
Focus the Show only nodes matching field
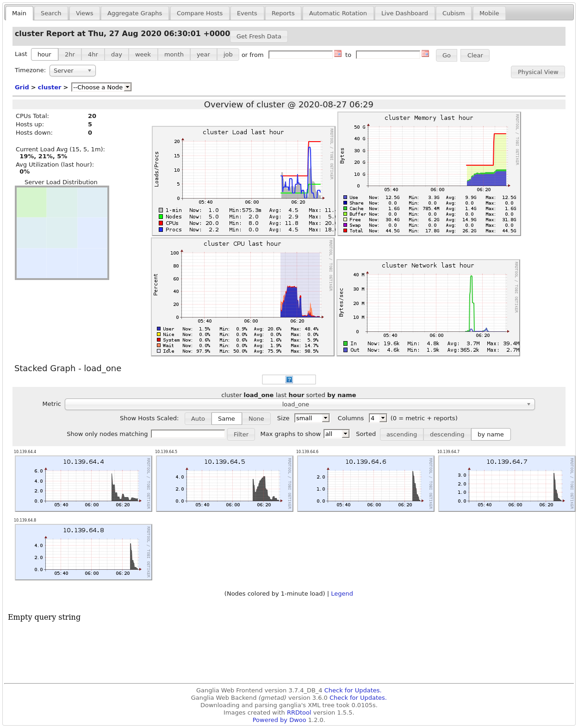tap(188, 434)
